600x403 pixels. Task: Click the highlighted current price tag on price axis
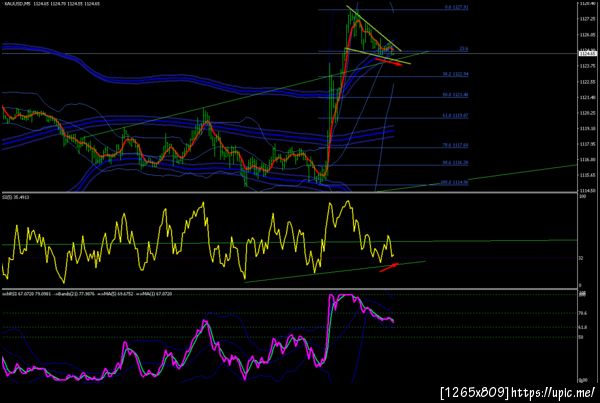click(x=587, y=54)
